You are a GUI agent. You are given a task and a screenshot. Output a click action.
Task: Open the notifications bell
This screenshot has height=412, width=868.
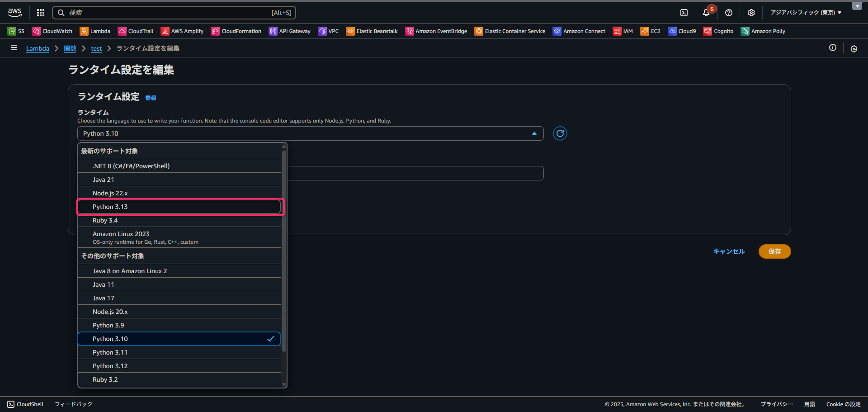pos(706,13)
